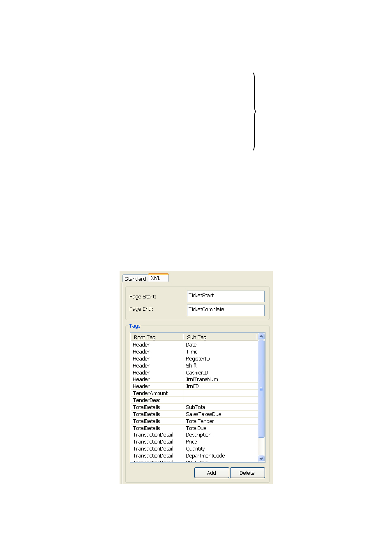The height and width of the screenshot is (557, 392).
Task: Click the Add button
Action: coord(212,473)
